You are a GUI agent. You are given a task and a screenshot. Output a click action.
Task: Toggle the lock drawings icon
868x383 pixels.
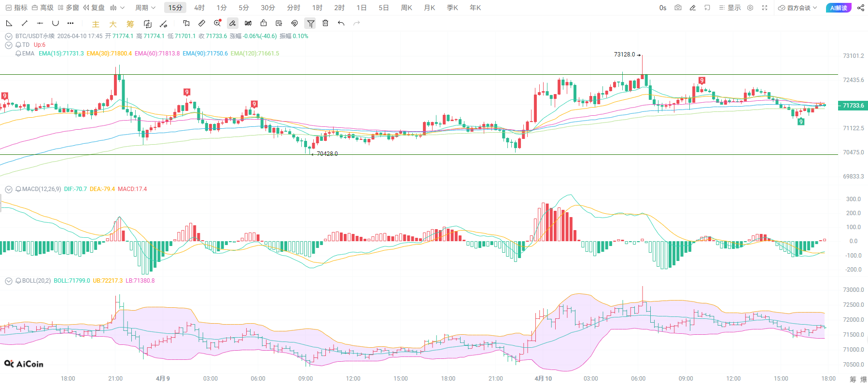[264, 23]
